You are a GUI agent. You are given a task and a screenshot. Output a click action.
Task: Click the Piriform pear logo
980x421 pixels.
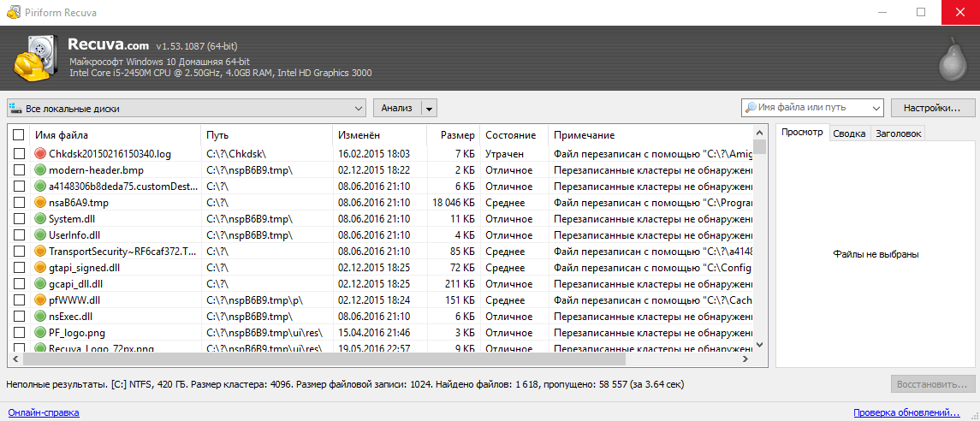[x=953, y=60]
